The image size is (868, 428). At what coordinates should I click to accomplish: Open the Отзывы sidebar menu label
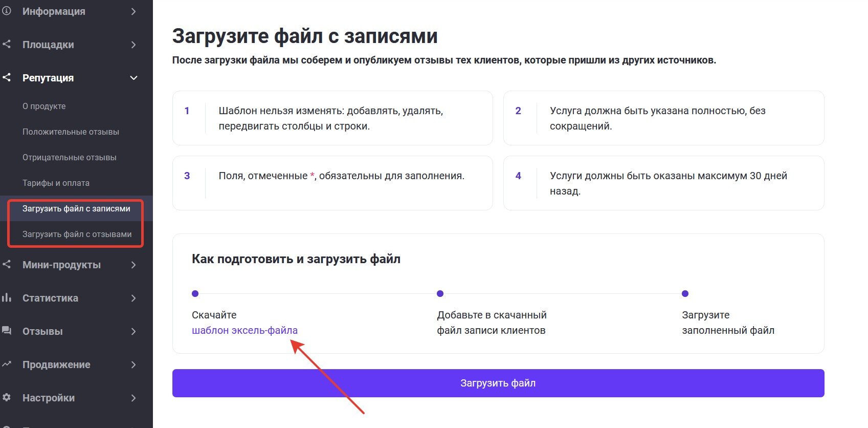tap(42, 331)
